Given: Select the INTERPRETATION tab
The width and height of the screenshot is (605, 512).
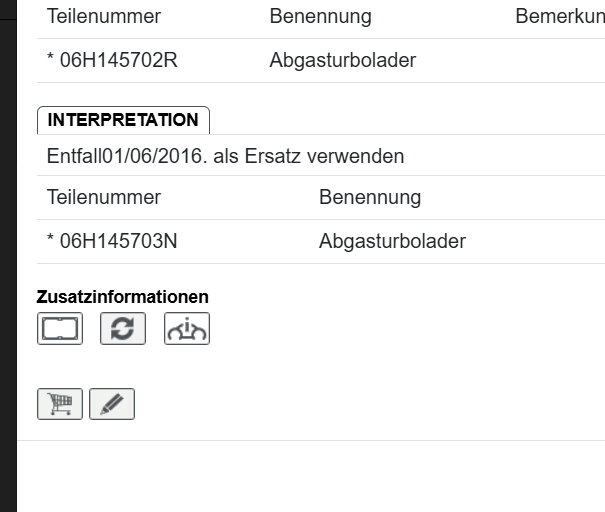Looking at the screenshot, I should pos(123,120).
